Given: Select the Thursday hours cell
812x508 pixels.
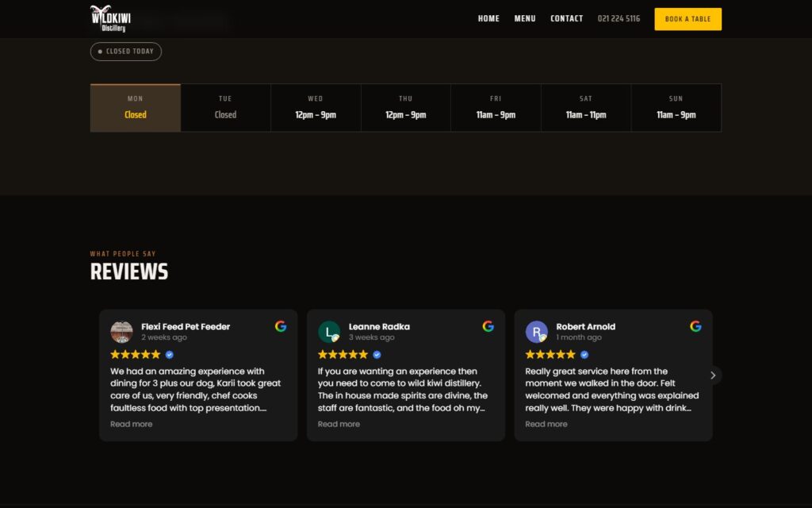Looking at the screenshot, I should [x=405, y=108].
